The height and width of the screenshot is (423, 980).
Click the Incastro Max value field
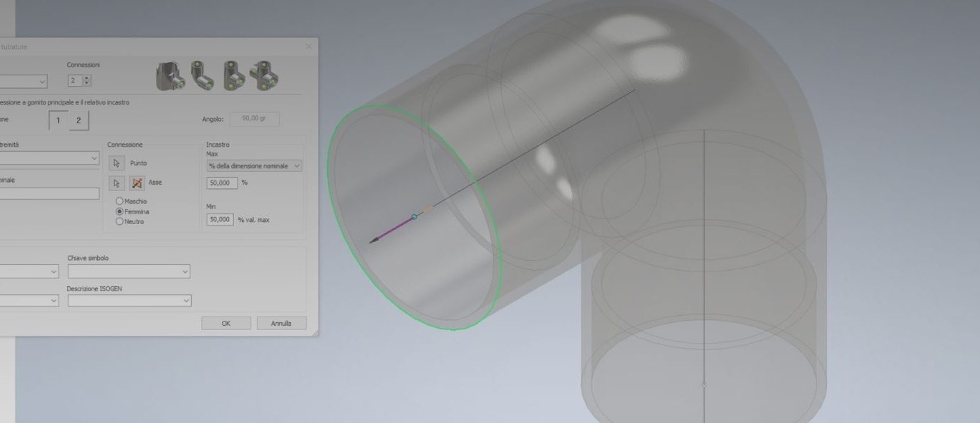tap(222, 183)
